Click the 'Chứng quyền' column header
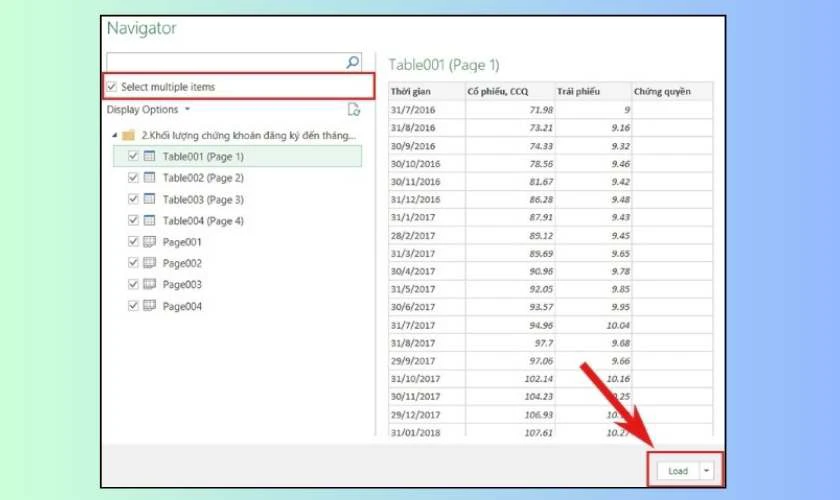Viewport: 840px width, 500px height. (x=672, y=91)
